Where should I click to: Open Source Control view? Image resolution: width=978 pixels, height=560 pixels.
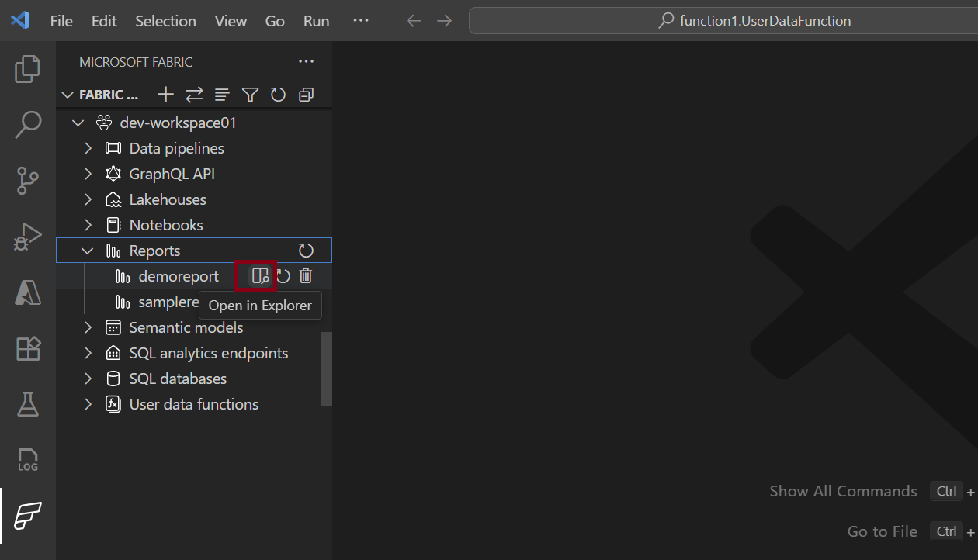pos(28,180)
